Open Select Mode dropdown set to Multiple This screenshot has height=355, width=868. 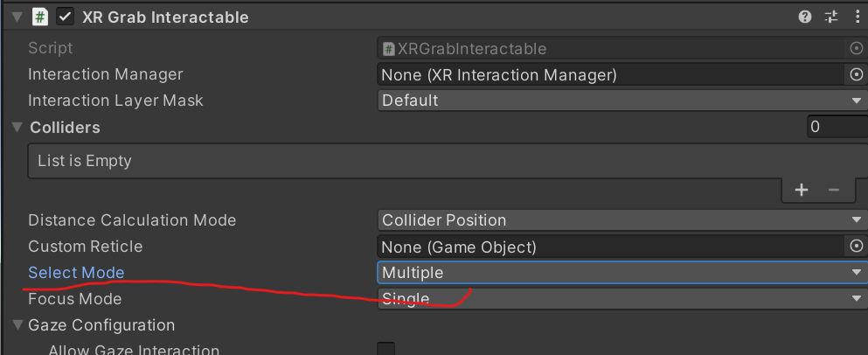click(x=621, y=273)
